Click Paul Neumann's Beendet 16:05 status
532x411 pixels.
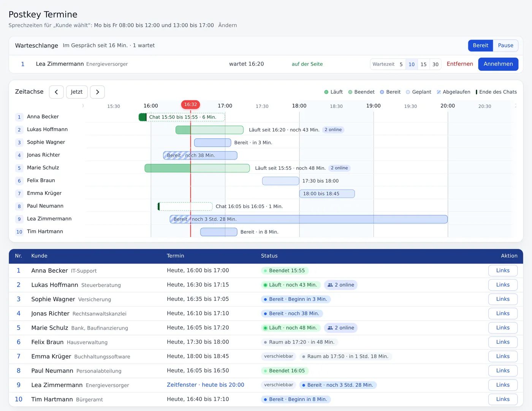point(285,371)
